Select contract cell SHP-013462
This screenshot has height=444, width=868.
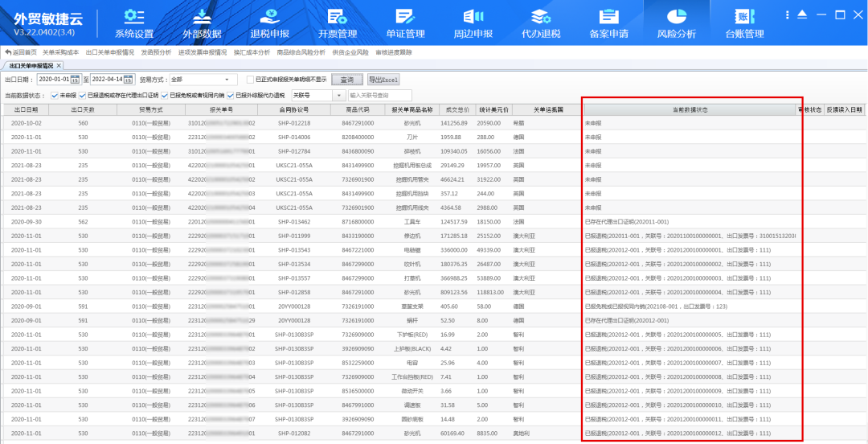coord(294,222)
